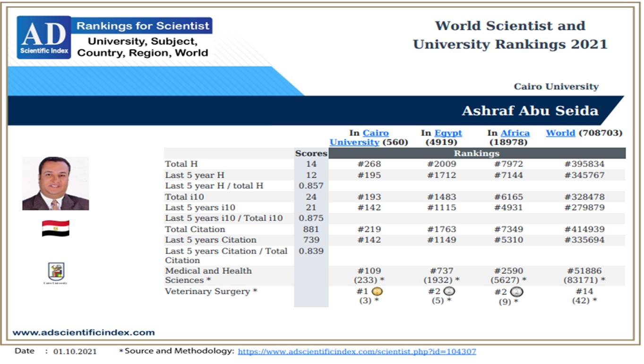
Task: Follow the Africa ranking link
Action: click(x=515, y=133)
